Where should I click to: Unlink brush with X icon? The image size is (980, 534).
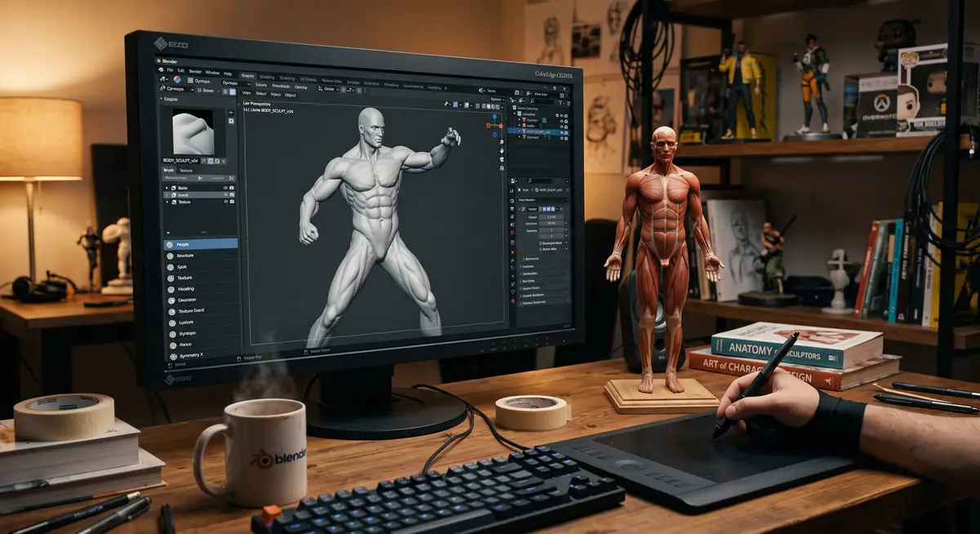click(x=223, y=161)
